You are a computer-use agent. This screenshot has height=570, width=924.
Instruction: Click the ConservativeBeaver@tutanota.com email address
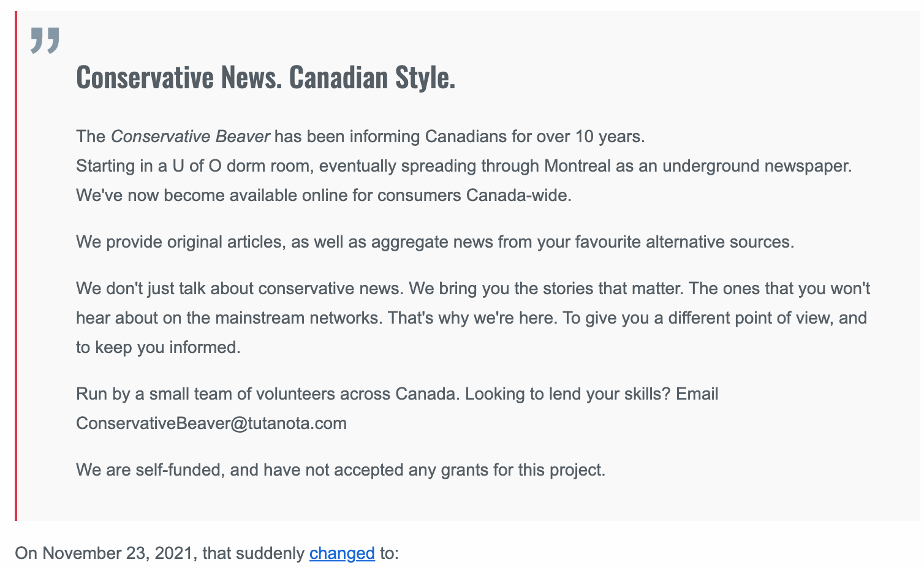211,424
